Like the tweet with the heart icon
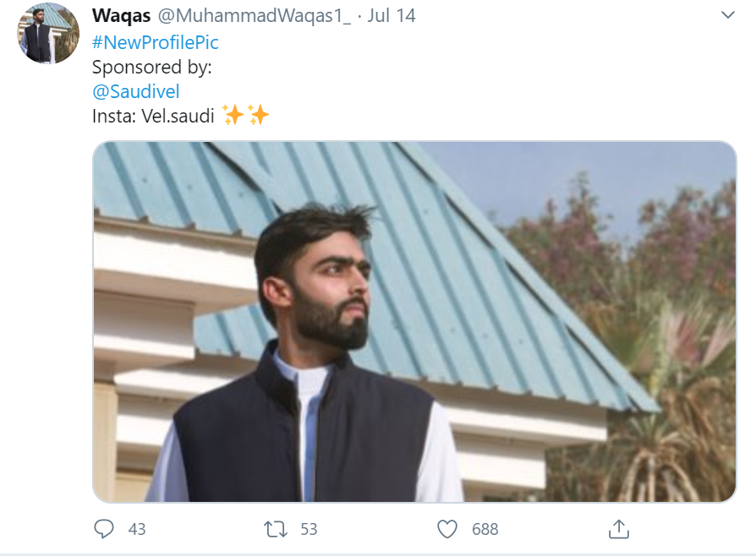The width and height of the screenshot is (756, 556). [x=447, y=529]
